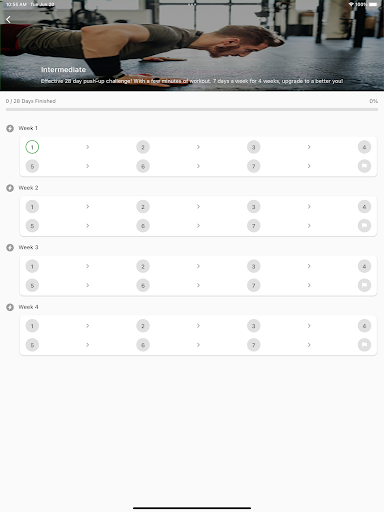Pick day 6 under Week 4

point(143,345)
